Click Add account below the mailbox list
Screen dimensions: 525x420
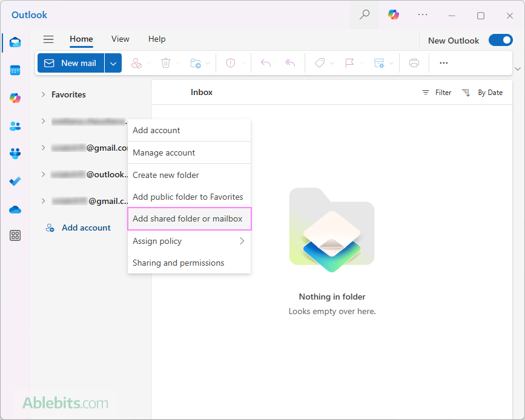[x=85, y=227]
